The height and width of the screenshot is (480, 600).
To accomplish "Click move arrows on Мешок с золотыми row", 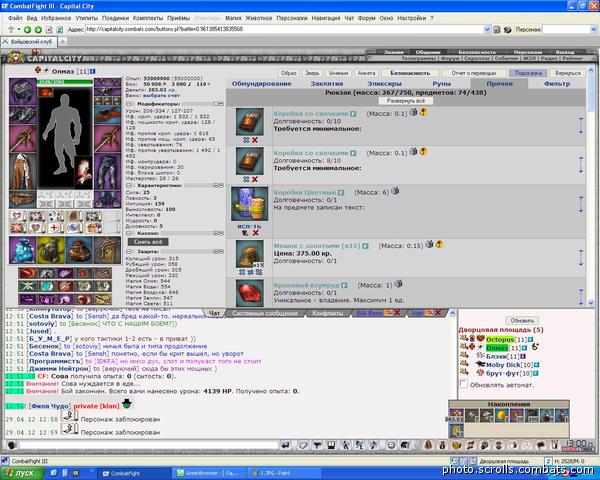I will point(581,258).
